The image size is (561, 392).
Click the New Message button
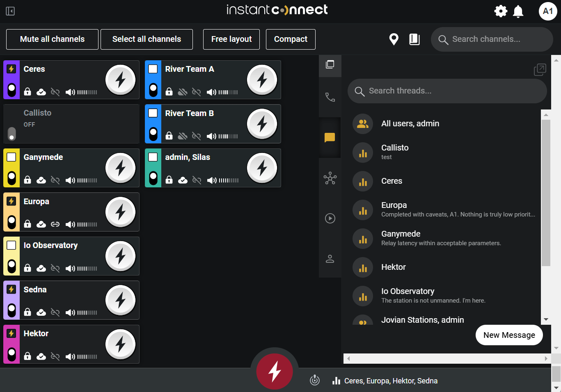pyautogui.click(x=509, y=335)
